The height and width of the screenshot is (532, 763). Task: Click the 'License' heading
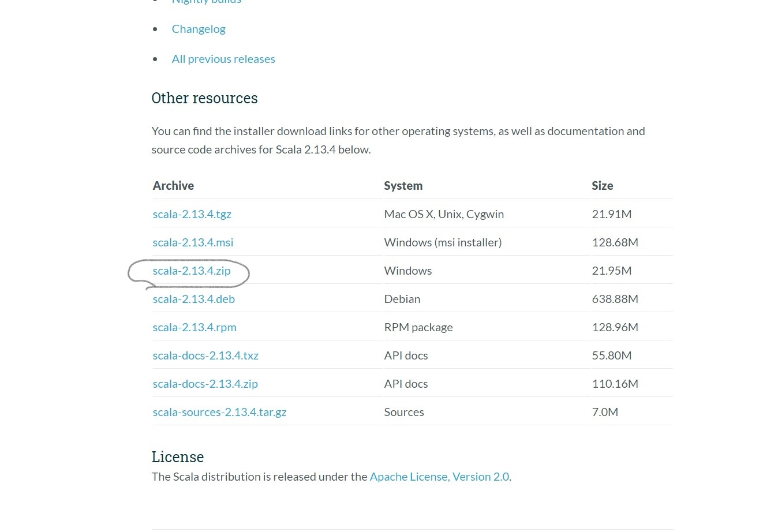[177, 457]
